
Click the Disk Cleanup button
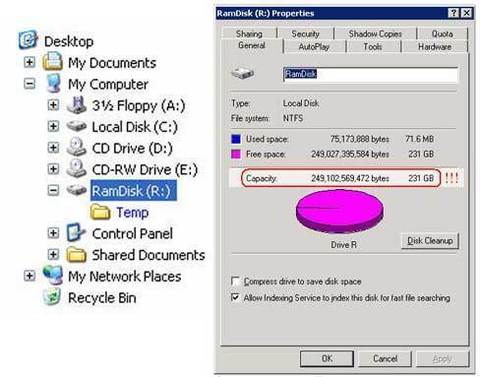click(x=430, y=240)
